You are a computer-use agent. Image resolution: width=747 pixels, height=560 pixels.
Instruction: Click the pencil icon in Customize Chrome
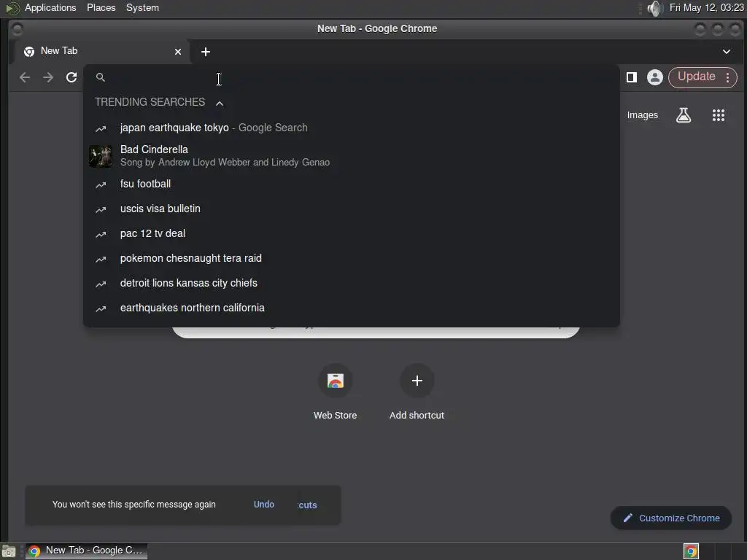click(628, 518)
